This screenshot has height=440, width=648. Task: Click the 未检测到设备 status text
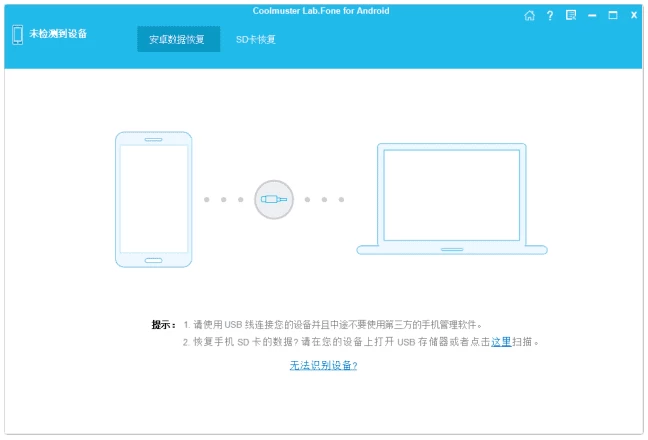point(58,34)
